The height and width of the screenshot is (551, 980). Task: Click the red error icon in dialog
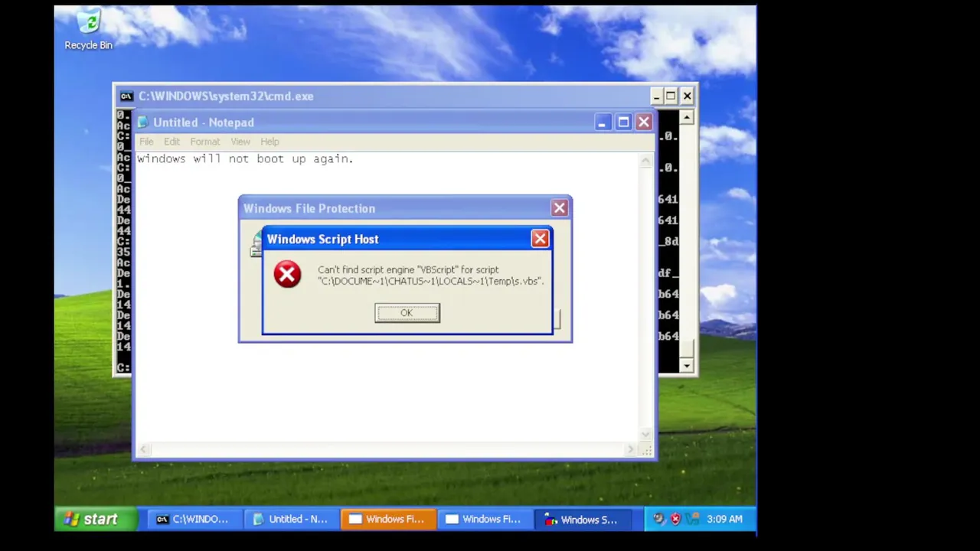click(287, 274)
